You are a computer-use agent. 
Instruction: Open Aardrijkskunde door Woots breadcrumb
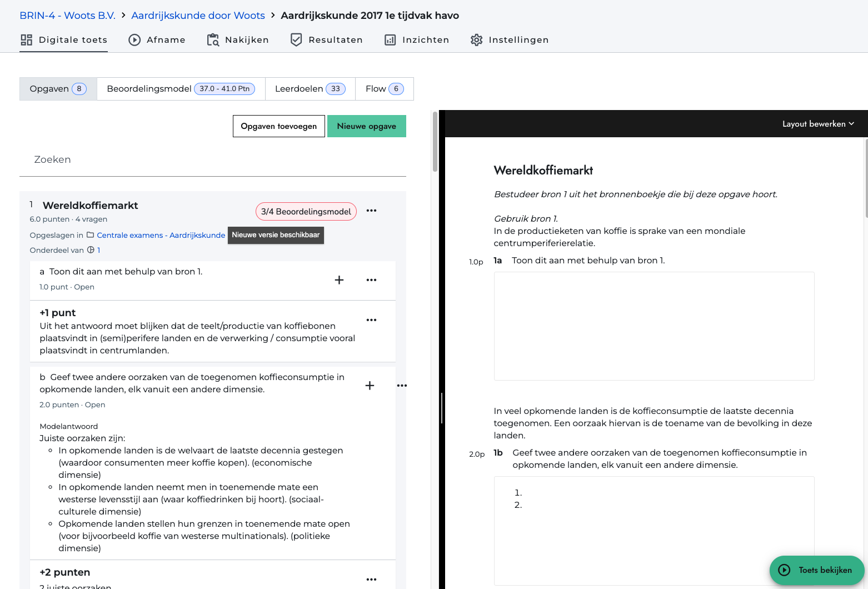[198, 16]
